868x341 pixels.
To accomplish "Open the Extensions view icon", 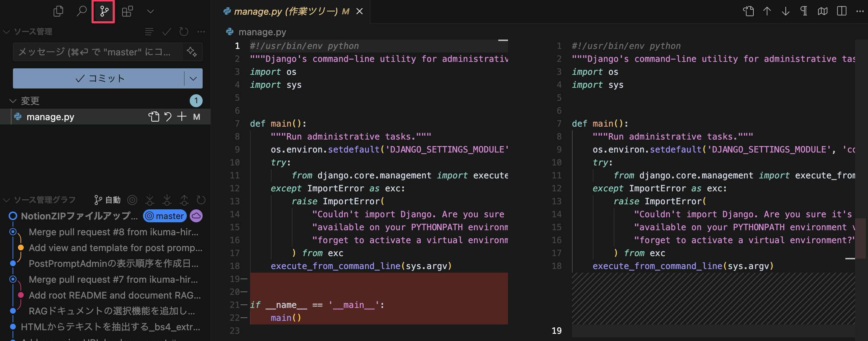I will 127,12.
